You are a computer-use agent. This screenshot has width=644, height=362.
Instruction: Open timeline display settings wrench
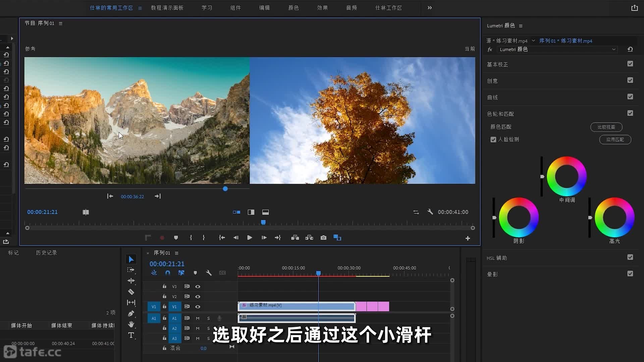coord(209,273)
